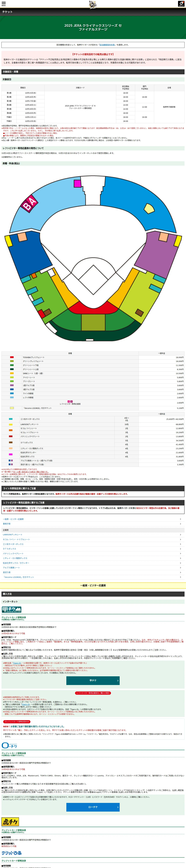Click the pink BA badge in legend row
The width and height of the screenshot is (186, 868).
(70, 401)
